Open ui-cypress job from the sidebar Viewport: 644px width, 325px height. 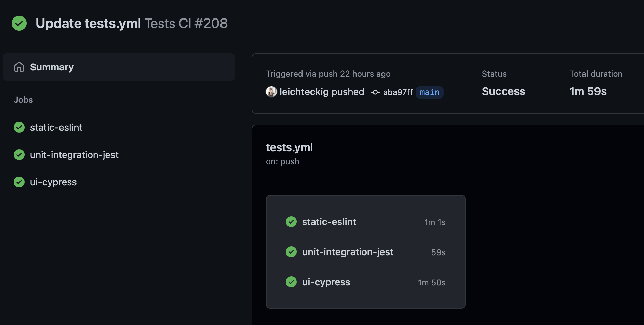pyautogui.click(x=53, y=182)
